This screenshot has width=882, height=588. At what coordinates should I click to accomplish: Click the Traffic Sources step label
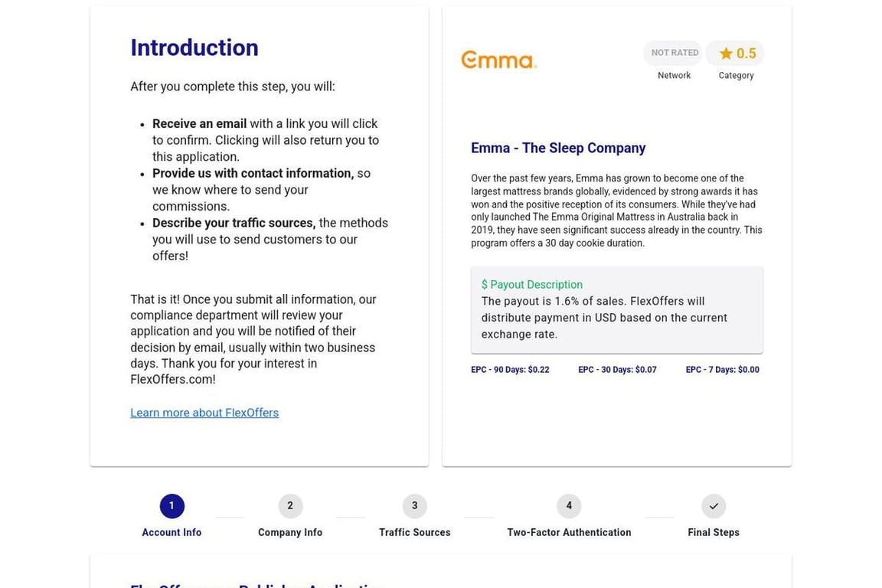[x=414, y=532]
